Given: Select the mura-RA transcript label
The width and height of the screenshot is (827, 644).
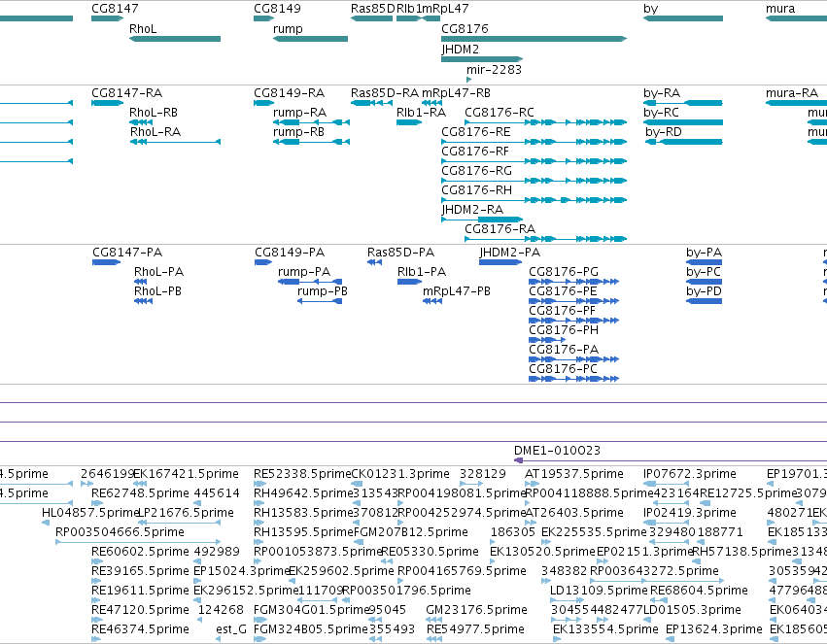Looking at the screenshot, I should pos(792,93).
